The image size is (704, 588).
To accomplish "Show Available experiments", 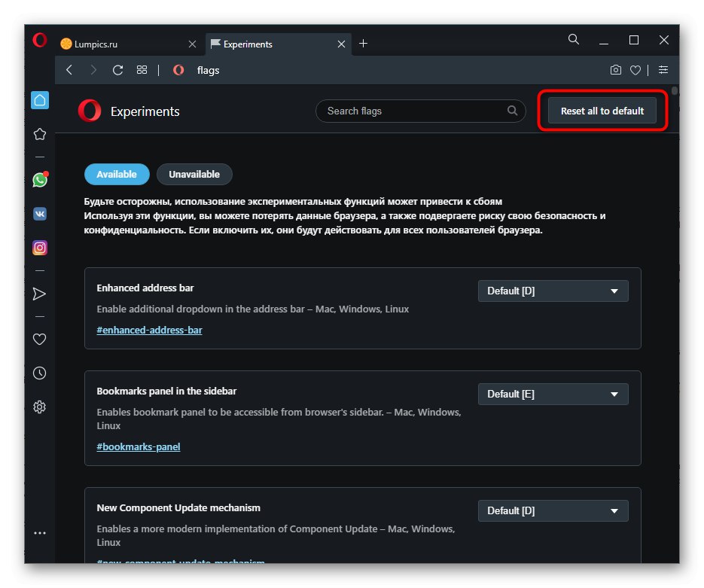I will pyautogui.click(x=117, y=174).
